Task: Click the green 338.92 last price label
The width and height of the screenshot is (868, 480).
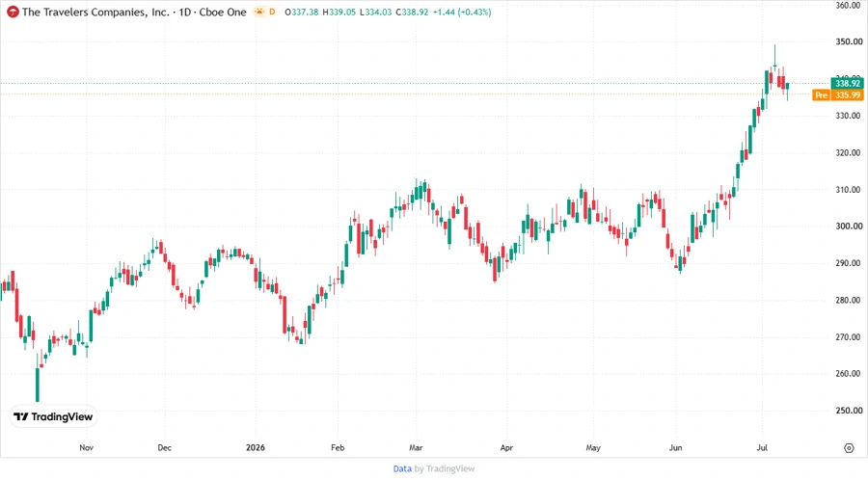Action: point(847,83)
